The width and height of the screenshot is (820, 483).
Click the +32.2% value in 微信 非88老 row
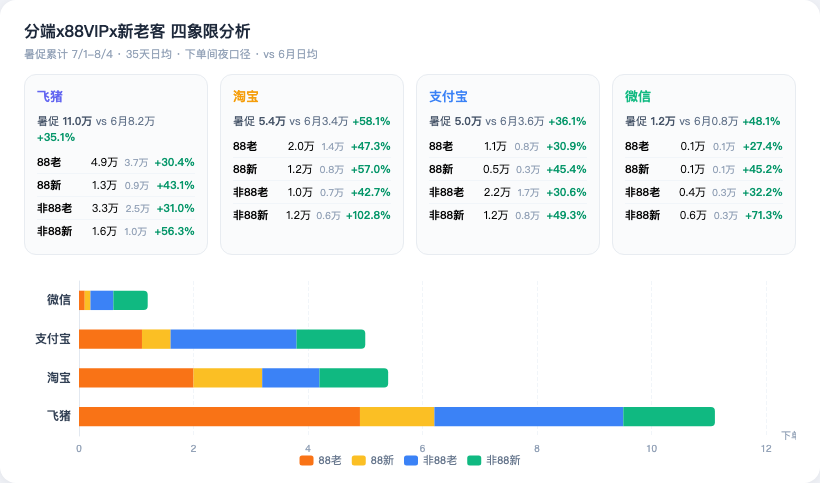coord(762,192)
